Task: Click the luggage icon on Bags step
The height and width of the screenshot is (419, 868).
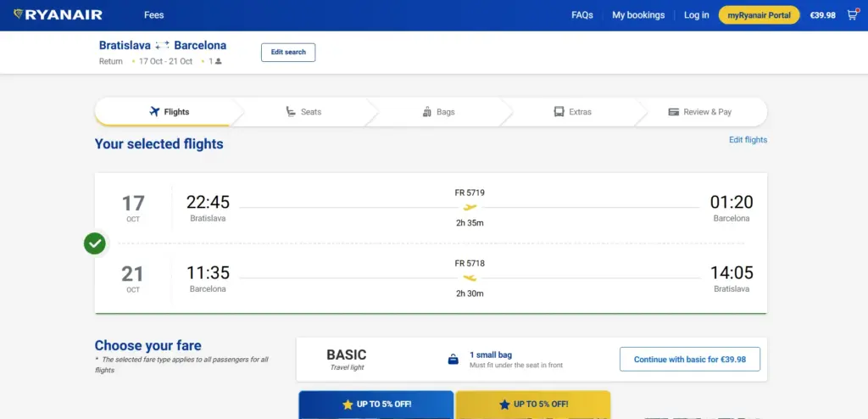Action: pyautogui.click(x=427, y=112)
